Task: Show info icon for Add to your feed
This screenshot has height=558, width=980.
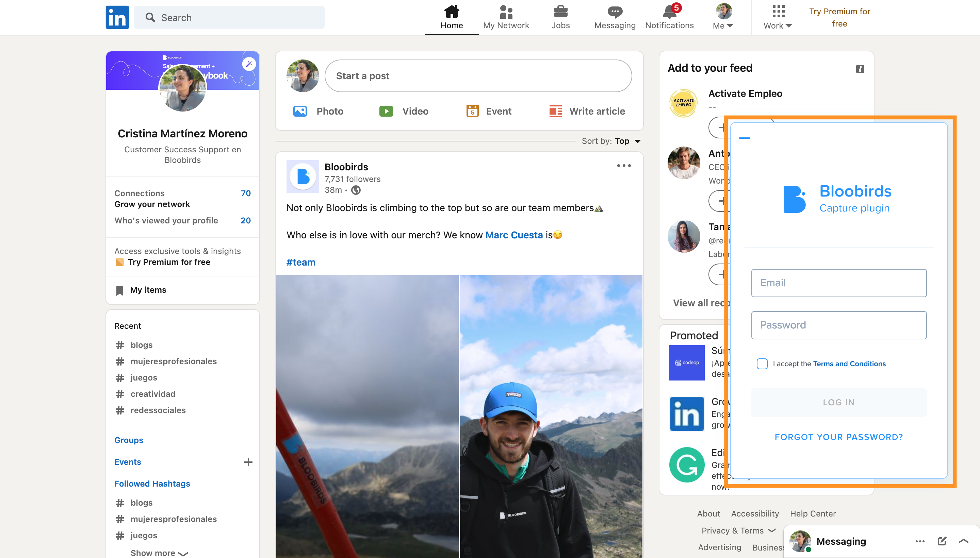Action: (860, 69)
